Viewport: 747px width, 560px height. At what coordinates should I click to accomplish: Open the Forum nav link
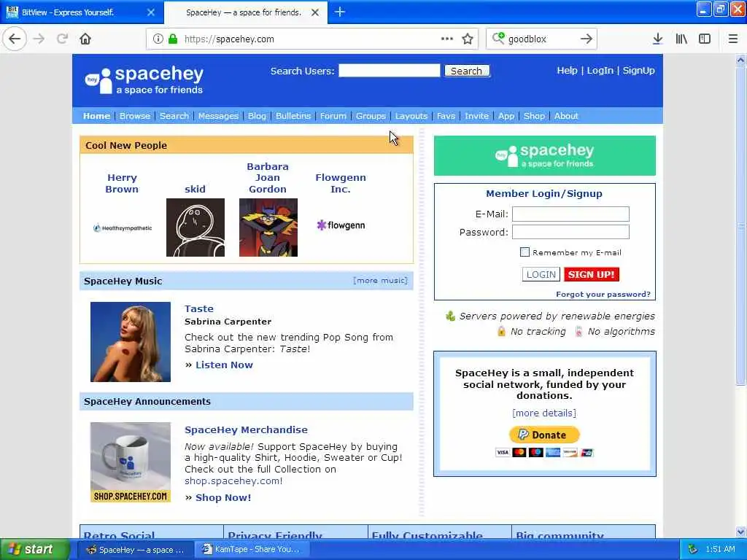[333, 116]
